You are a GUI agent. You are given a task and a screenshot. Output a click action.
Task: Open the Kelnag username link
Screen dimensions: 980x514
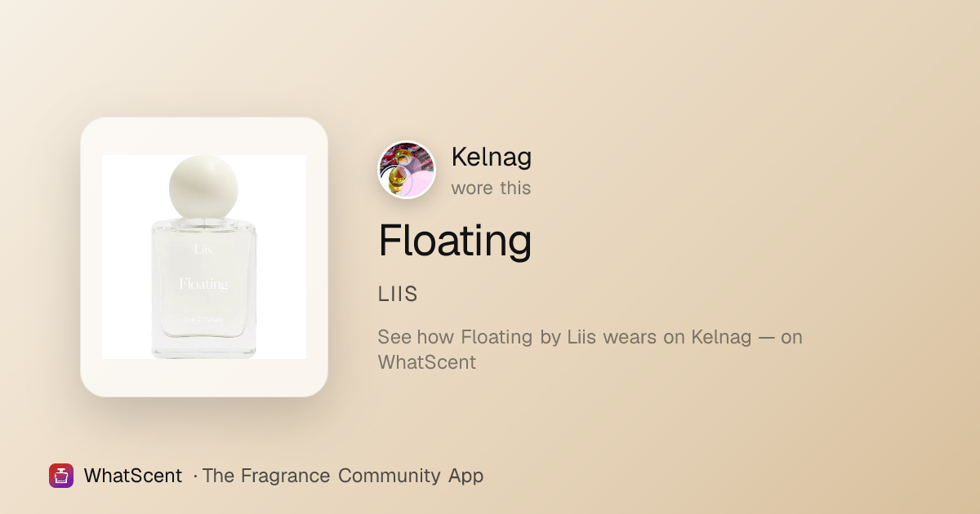[x=491, y=157]
